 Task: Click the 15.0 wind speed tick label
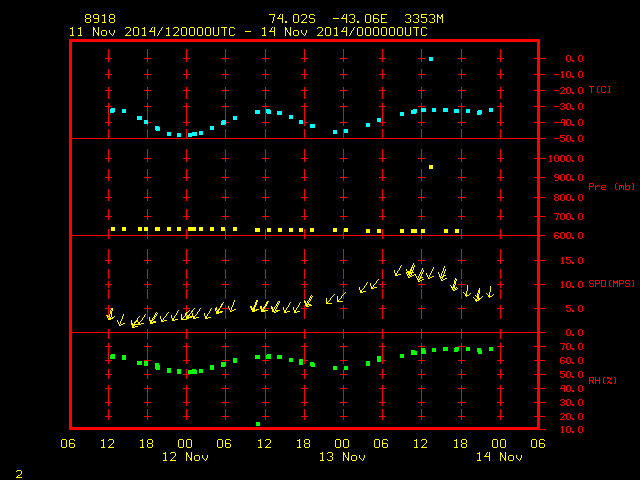tap(572, 261)
